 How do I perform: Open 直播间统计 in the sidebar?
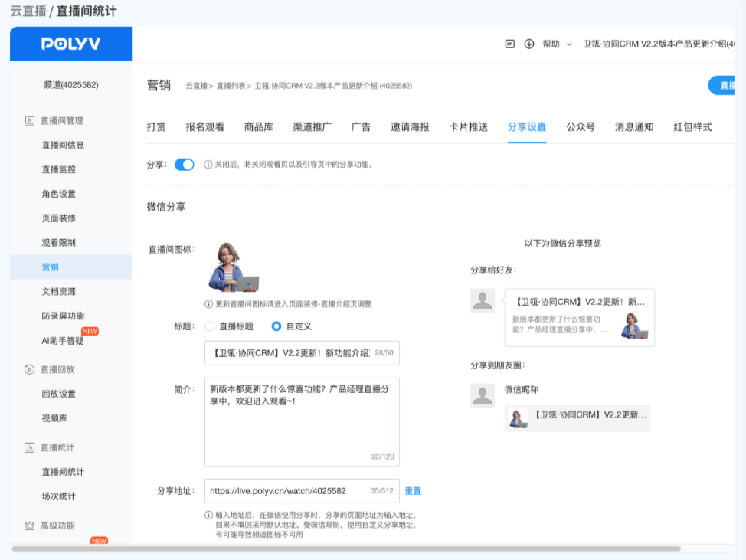[x=63, y=472]
